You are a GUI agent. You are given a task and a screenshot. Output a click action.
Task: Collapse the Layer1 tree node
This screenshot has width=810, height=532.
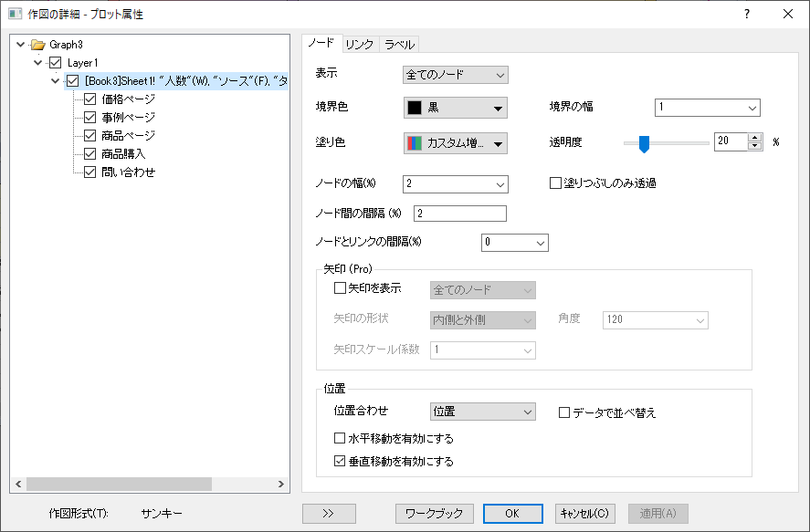pos(37,63)
